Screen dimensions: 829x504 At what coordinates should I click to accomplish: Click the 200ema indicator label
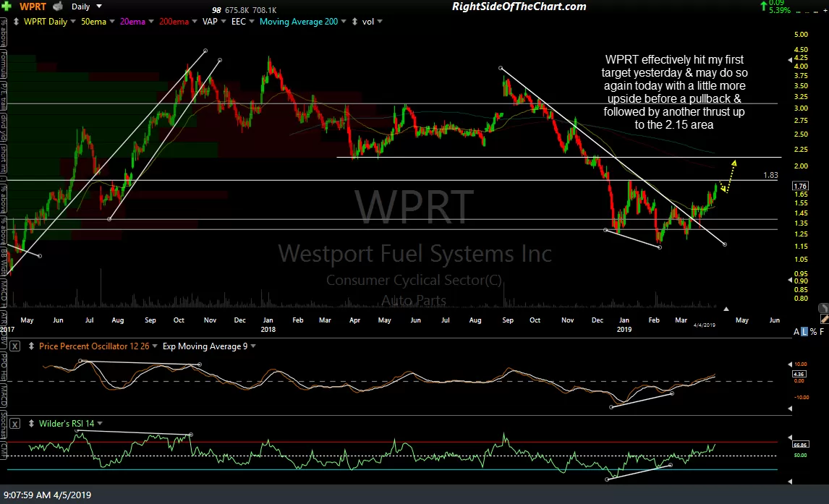174,22
